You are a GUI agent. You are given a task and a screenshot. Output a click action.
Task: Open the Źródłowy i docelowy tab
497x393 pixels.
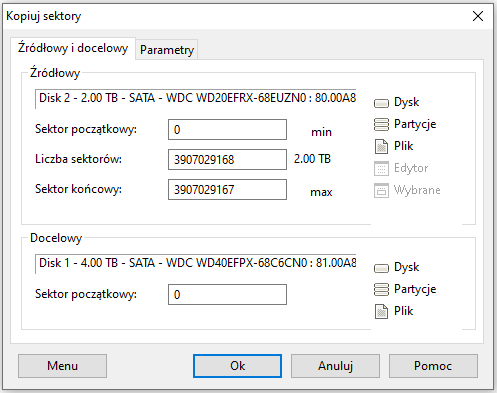[73, 48]
